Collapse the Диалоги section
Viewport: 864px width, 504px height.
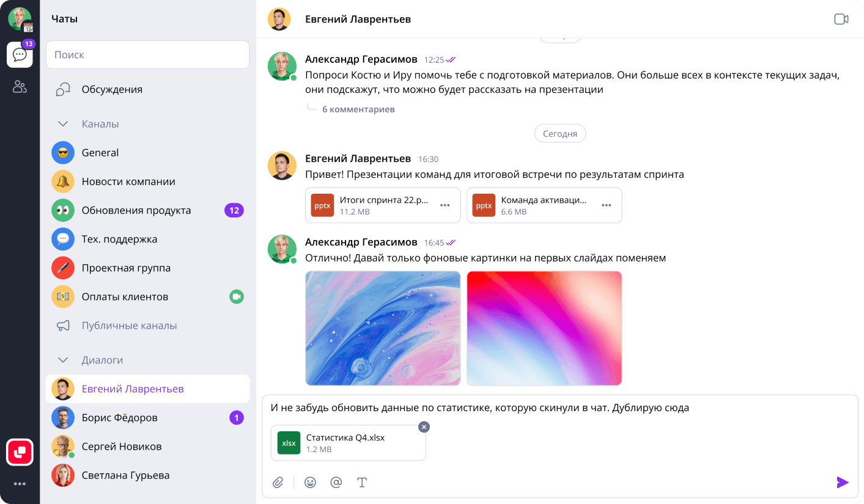[62, 360]
